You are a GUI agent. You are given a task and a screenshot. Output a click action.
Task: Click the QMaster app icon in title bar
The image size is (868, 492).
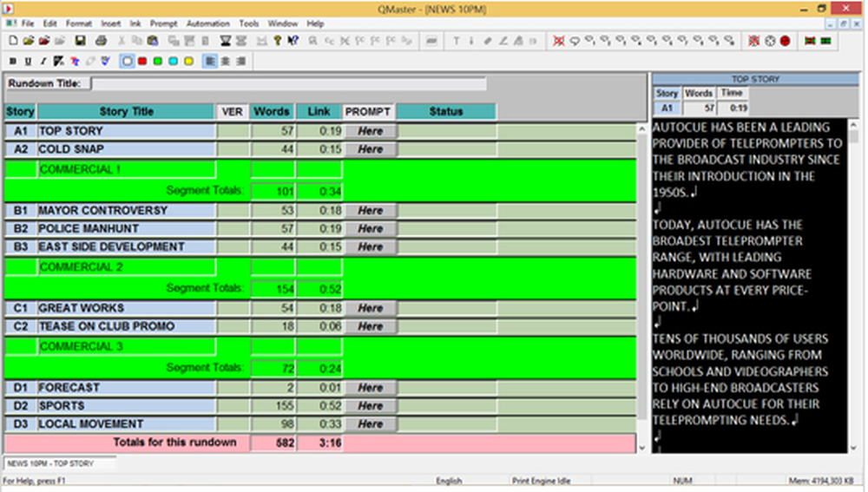point(8,9)
